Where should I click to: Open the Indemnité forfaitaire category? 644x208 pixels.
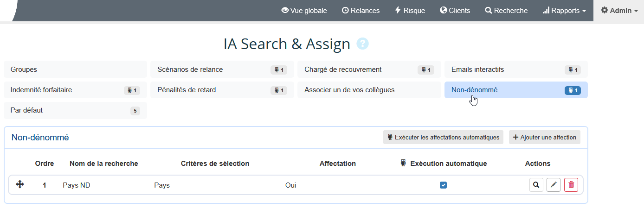click(75, 90)
